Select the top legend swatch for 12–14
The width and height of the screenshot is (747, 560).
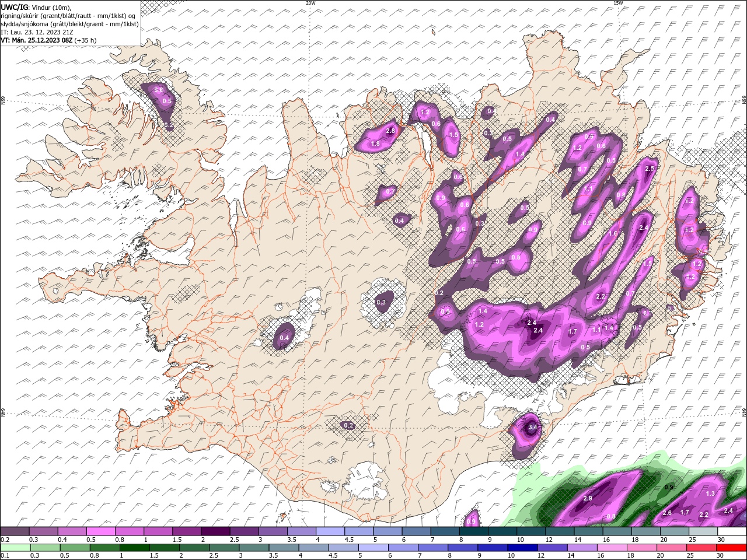click(x=560, y=531)
